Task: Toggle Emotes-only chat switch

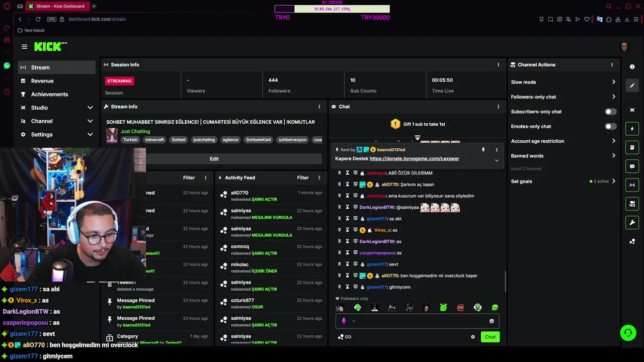Action: click(x=610, y=126)
